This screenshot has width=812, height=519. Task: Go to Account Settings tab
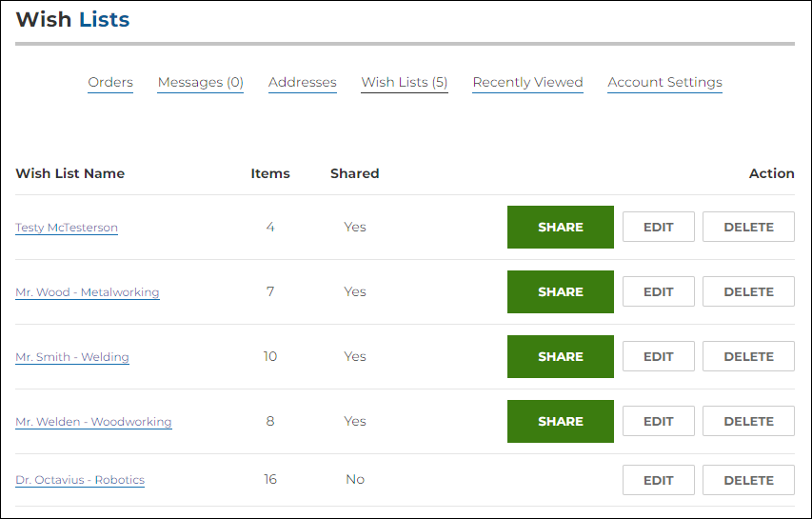click(664, 83)
